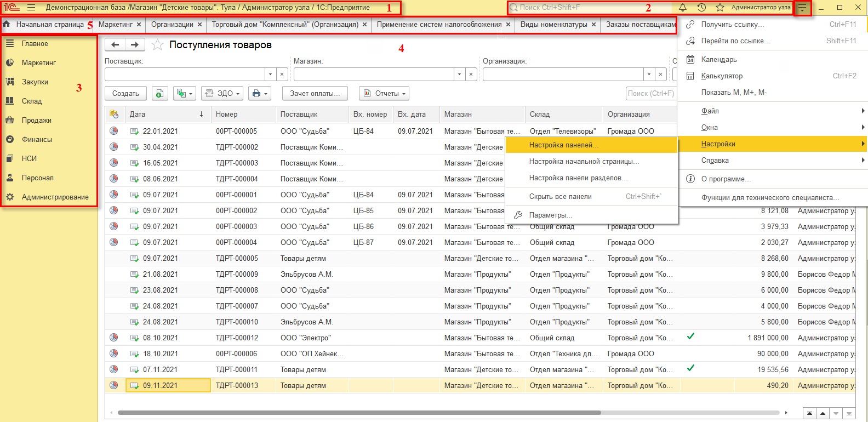
Task: Expand the Окна submenu
Action: [x=773, y=128]
